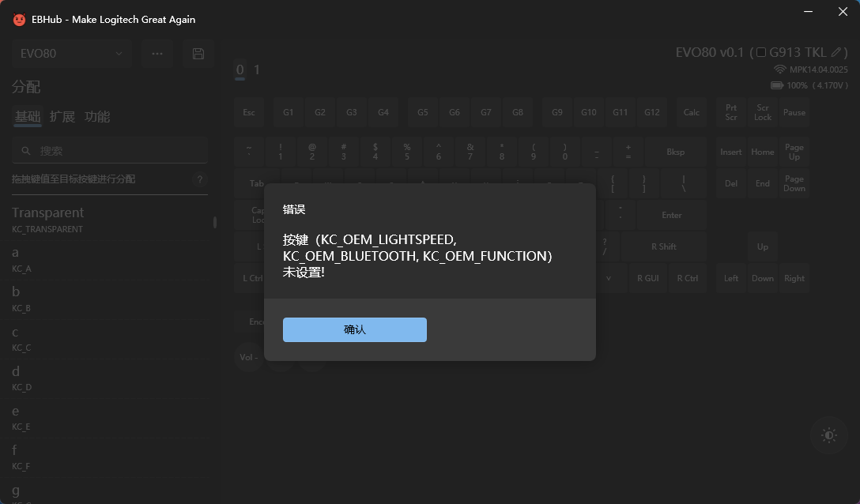The height and width of the screenshot is (504, 860).
Task: Click the Bksp key on the keyboard layout
Action: [x=675, y=152]
